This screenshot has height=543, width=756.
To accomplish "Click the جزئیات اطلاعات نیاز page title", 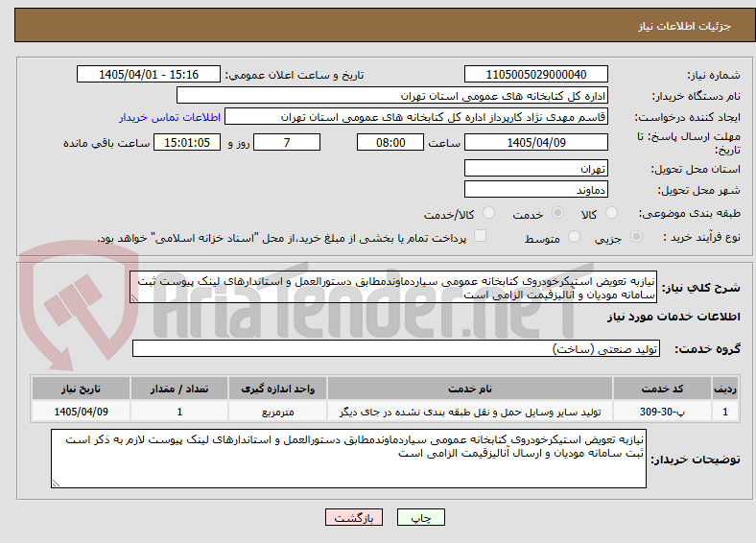I will click(685, 26).
